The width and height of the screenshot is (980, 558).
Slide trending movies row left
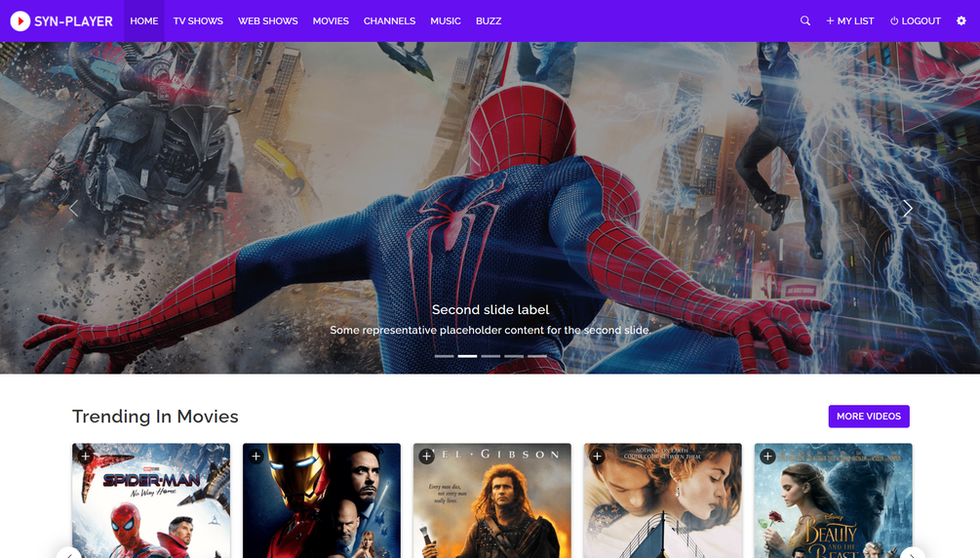tap(69, 553)
